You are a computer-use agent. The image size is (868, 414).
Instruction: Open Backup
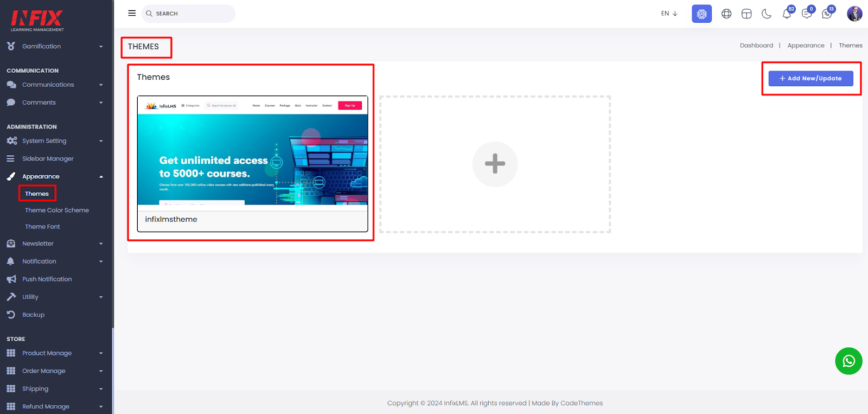[x=33, y=315]
